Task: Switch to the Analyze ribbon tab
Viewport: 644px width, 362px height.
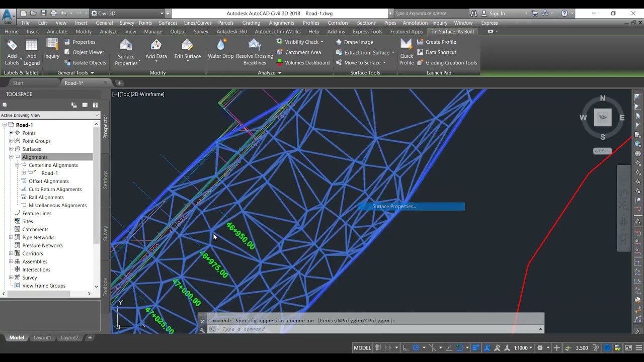Action: pos(109,32)
